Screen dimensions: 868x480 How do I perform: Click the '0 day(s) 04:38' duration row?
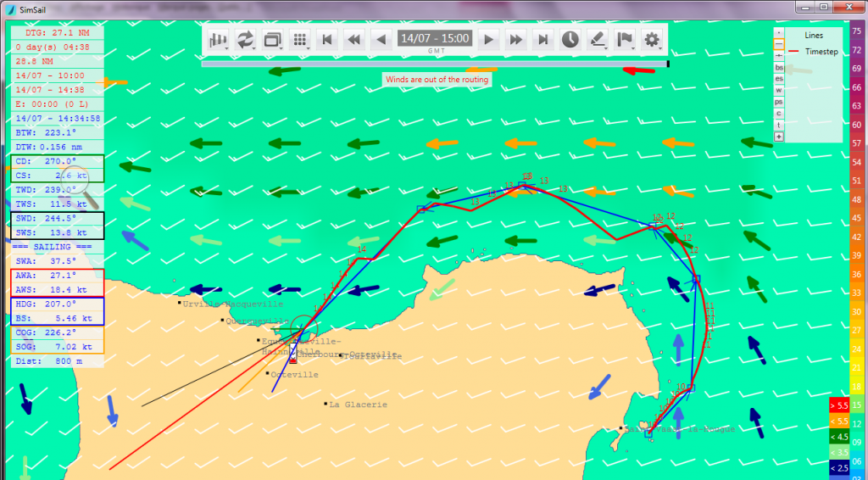tap(58, 47)
